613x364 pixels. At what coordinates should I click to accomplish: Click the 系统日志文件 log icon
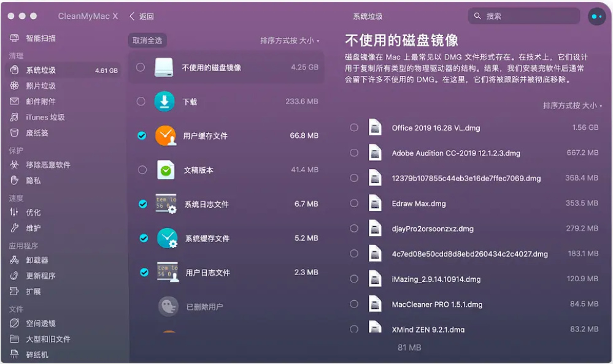click(x=166, y=204)
